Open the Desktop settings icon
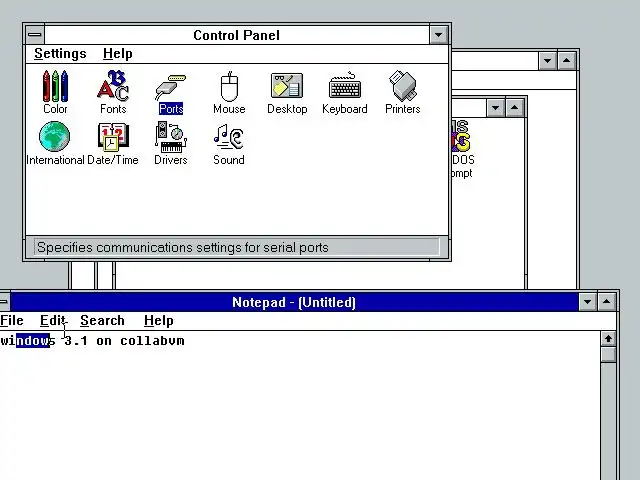640x480 pixels. click(287, 93)
